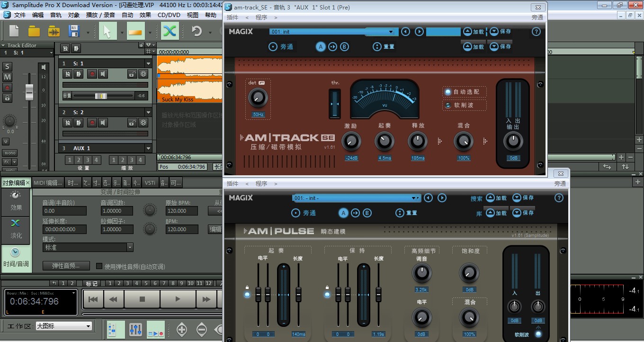Expand track S: 2 header dropdown arrow

click(x=148, y=112)
